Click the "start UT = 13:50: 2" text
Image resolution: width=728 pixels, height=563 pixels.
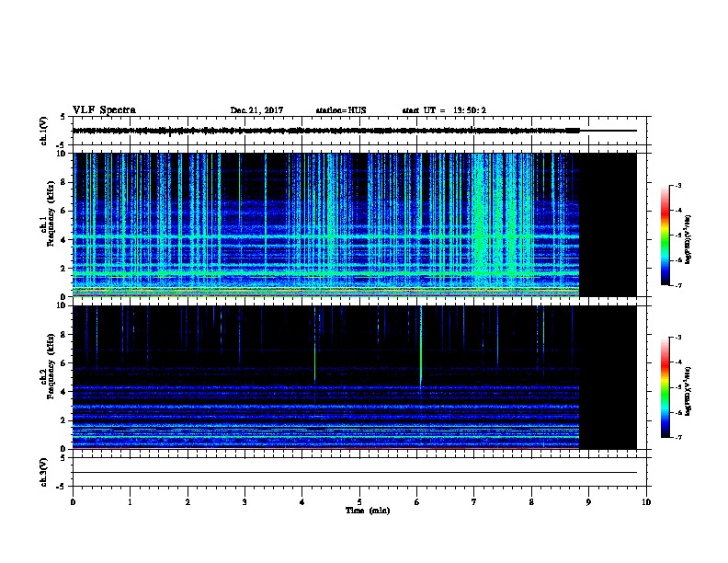[x=444, y=110]
